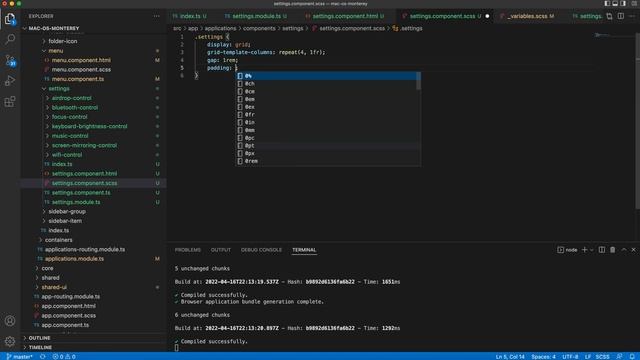
Task: Open the Accounts menu icon
Action: (x=10, y=321)
